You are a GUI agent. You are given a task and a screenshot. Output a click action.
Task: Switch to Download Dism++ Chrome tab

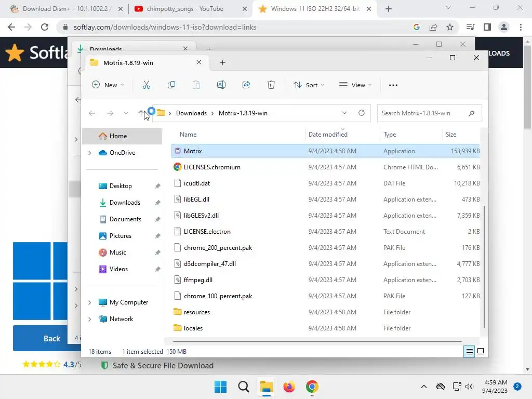pyautogui.click(x=66, y=9)
